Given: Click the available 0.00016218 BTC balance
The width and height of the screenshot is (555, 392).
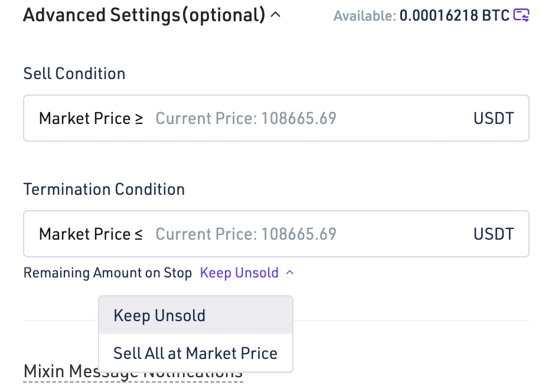Looking at the screenshot, I should coord(454,15).
